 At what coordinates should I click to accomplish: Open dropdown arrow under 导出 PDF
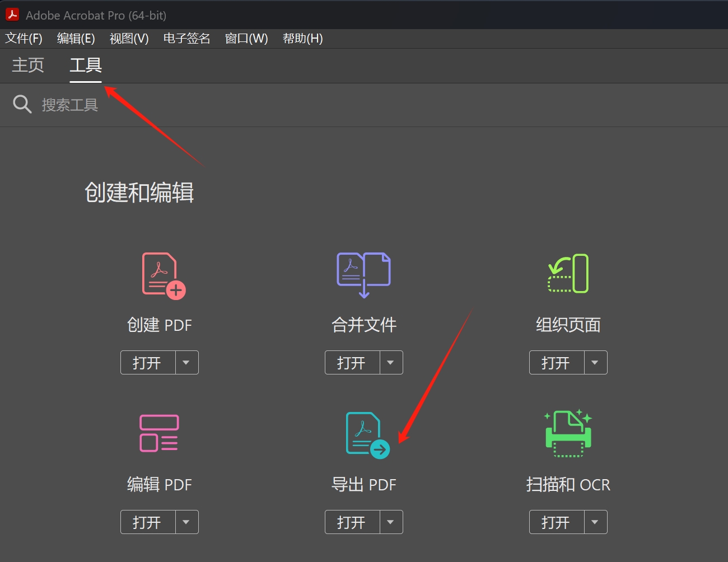[x=391, y=522]
